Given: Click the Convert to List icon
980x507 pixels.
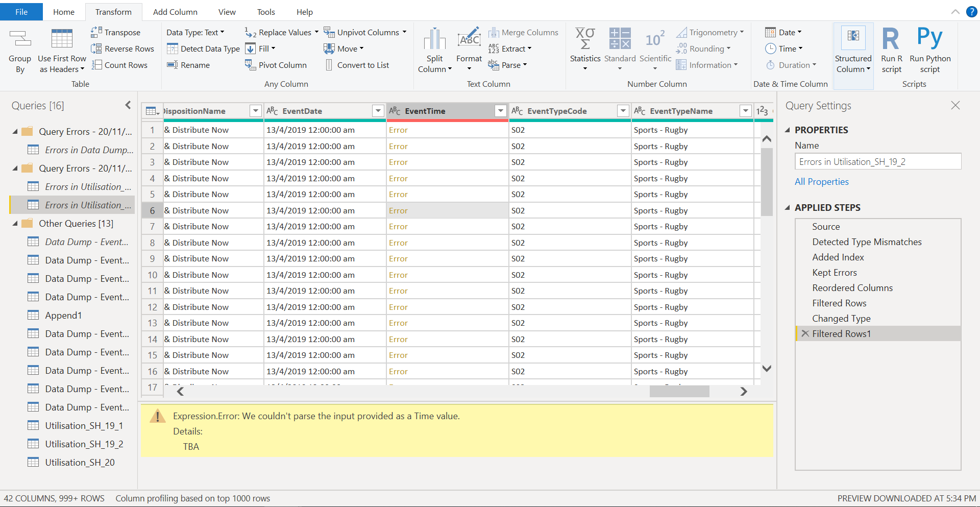Looking at the screenshot, I should [329, 65].
